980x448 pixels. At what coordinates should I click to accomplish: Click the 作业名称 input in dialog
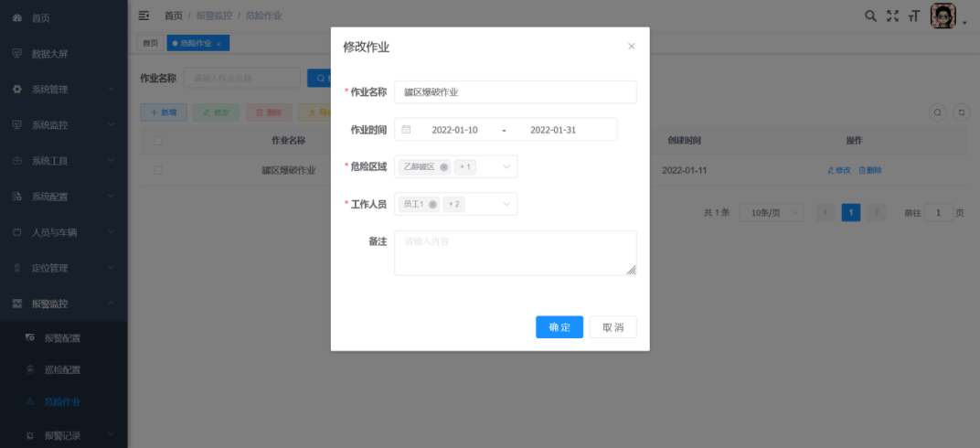pyautogui.click(x=516, y=91)
